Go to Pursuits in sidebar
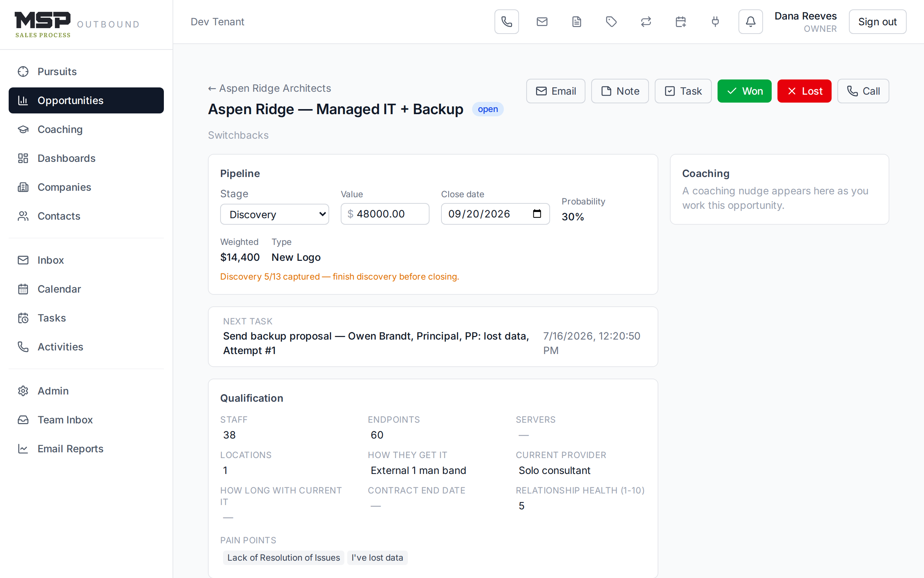 86,72
